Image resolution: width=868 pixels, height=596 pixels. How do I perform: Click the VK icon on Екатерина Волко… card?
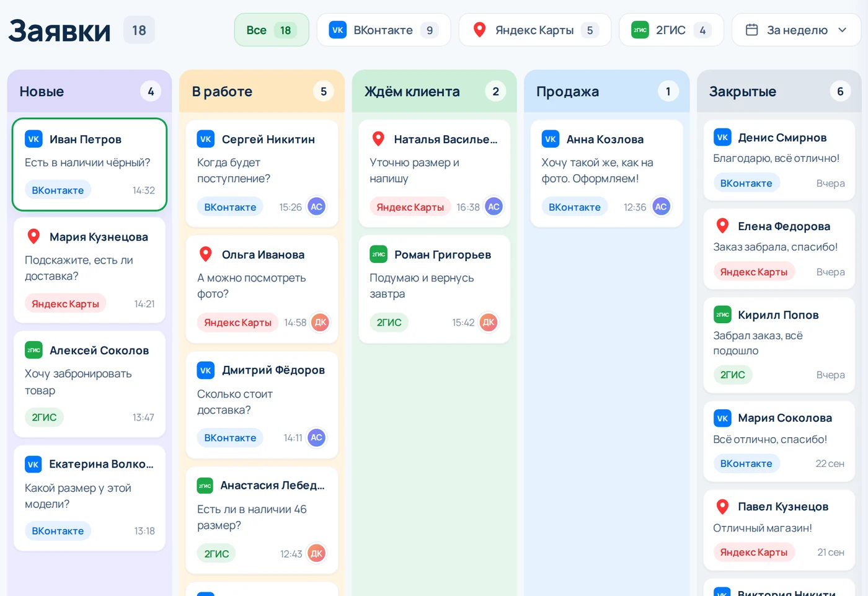[x=33, y=464]
